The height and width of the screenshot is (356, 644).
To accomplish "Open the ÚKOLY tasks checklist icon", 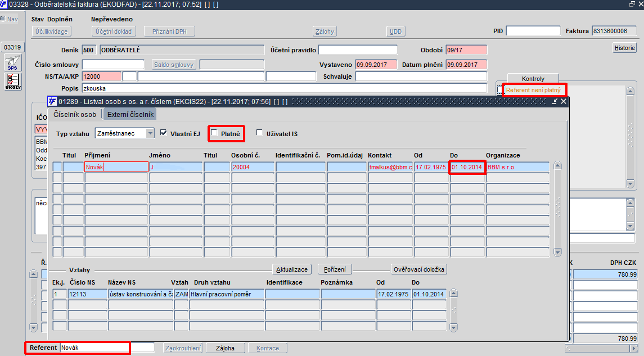I will [x=12, y=81].
